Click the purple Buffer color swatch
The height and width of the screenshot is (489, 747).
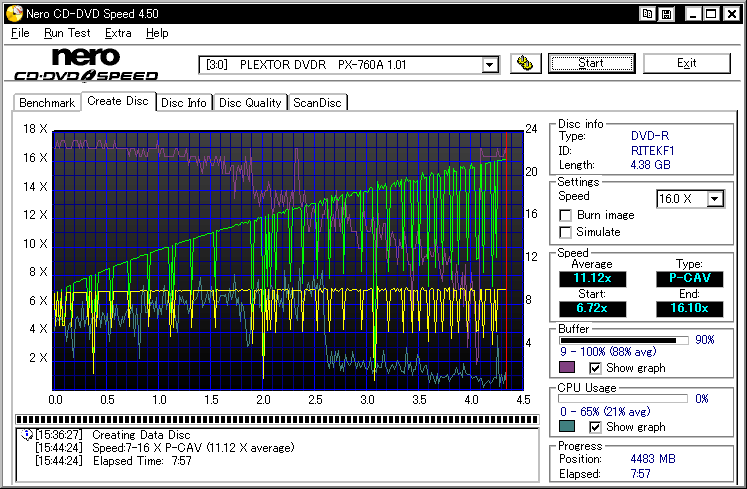coord(567,368)
